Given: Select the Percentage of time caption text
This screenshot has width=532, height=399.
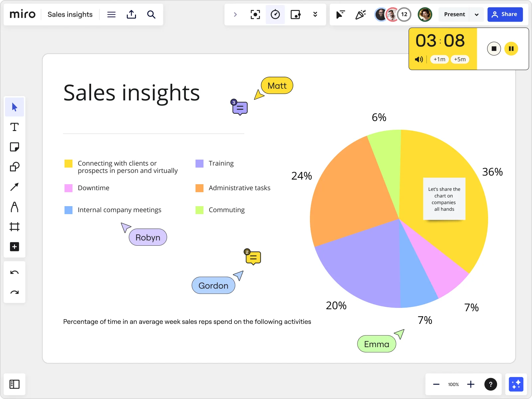Looking at the screenshot, I should (187, 322).
